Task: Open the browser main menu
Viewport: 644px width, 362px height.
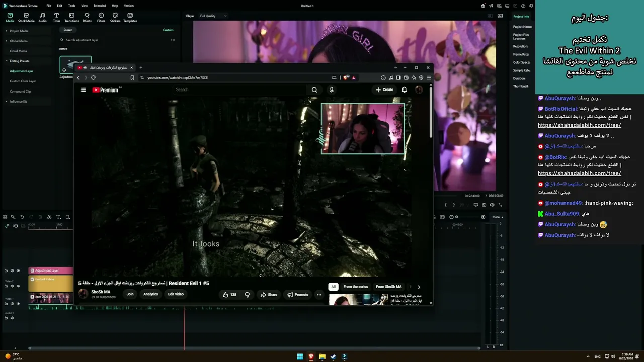Action: 429,78
